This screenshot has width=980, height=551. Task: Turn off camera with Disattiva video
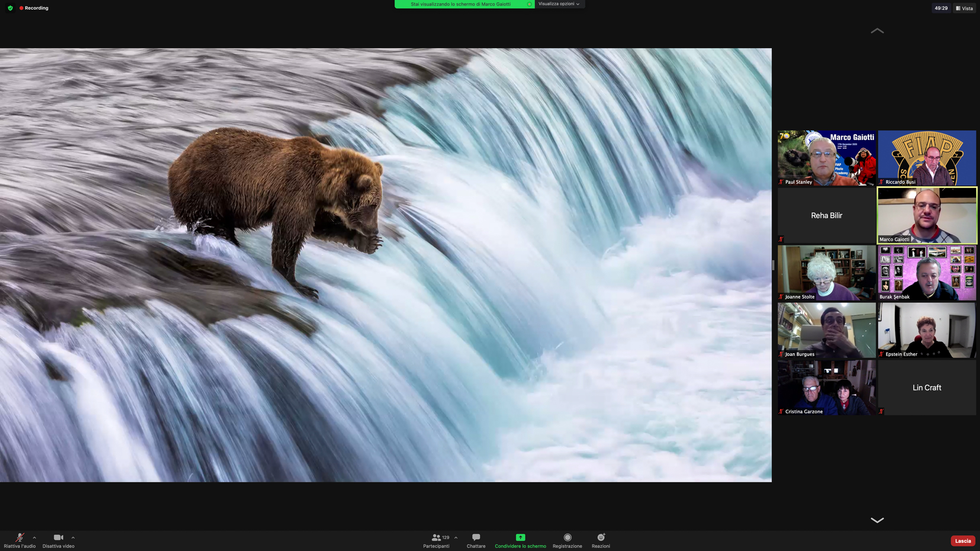(x=58, y=541)
